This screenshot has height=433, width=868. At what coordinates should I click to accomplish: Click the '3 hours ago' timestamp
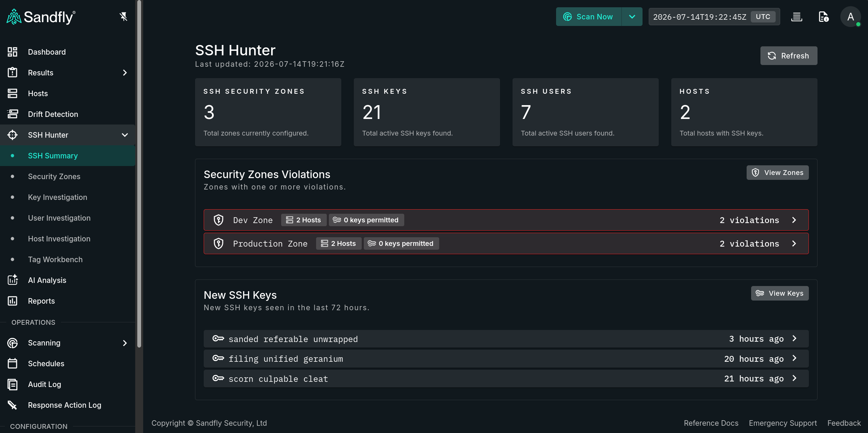pos(756,339)
